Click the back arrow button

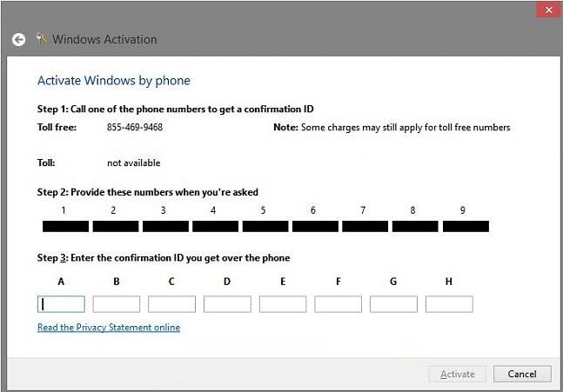pyautogui.click(x=18, y=40)
